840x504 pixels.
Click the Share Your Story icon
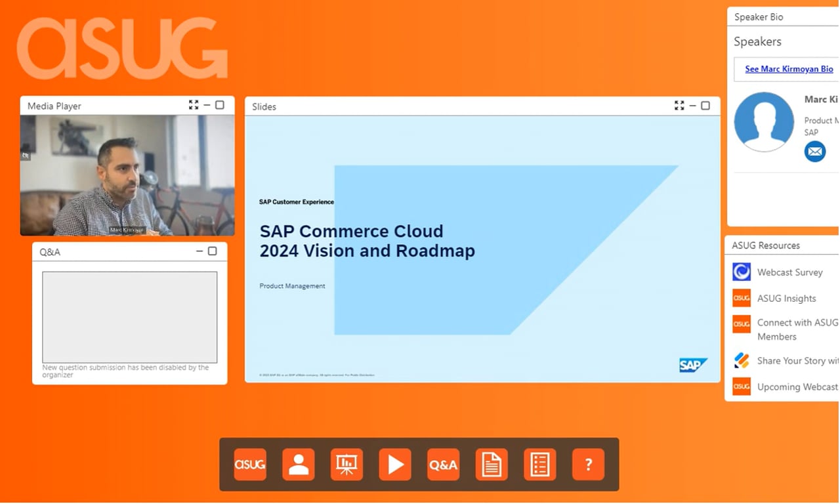(x=742, y=360)
